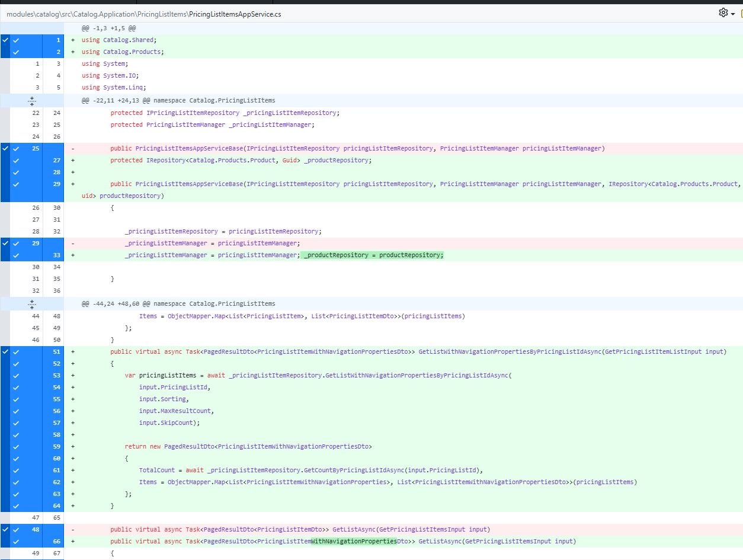Select the 'using System.Linq;' code line
The width and height of the screenshot is (743, 560).
pyautogui.click(x=114, y=88)
